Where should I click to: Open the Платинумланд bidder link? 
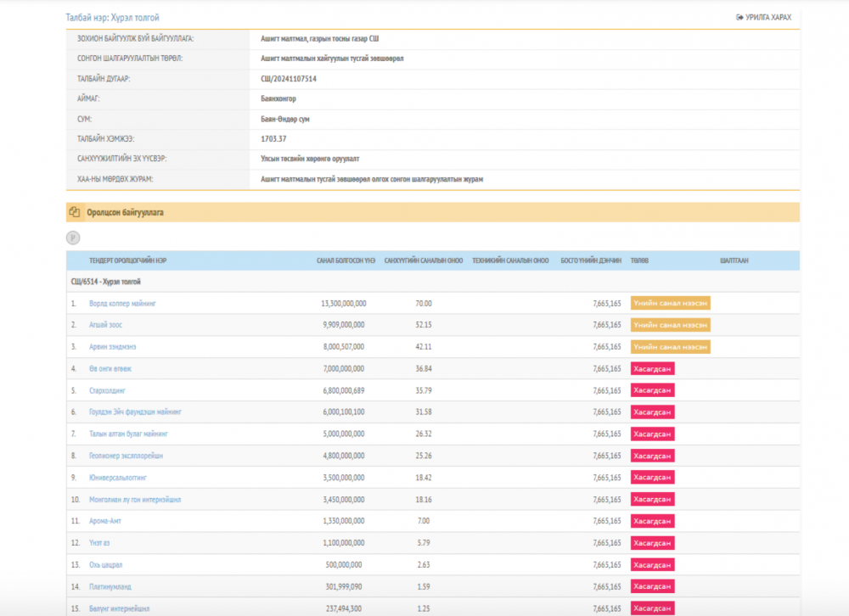110,586
